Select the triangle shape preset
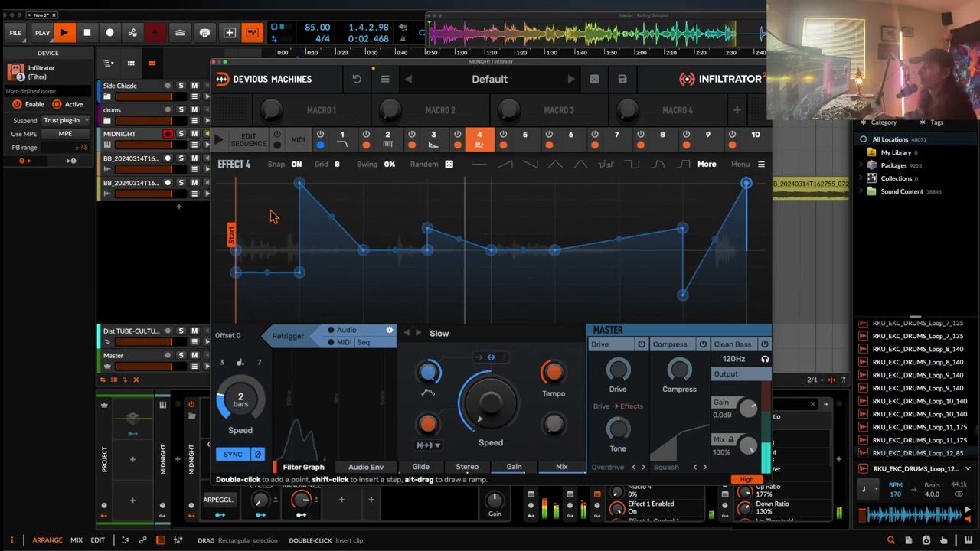 tap(555, 165)
